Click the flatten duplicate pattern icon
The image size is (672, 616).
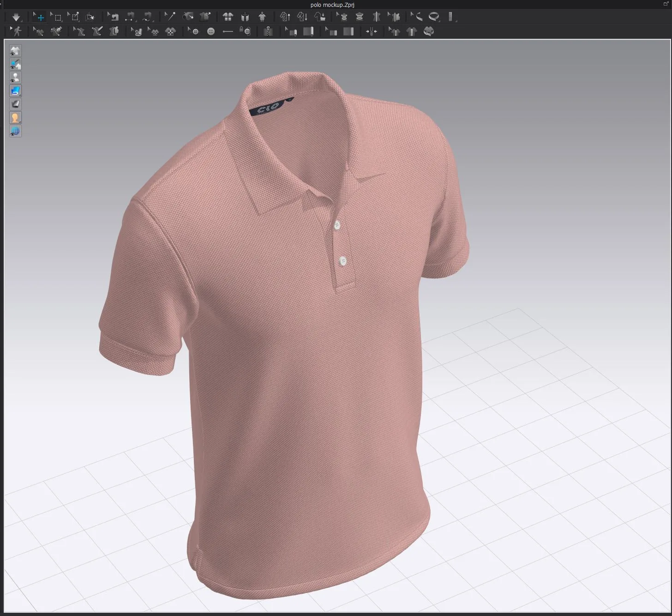click(114, 31)
